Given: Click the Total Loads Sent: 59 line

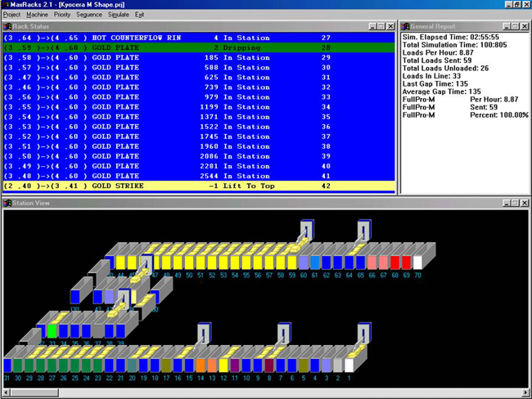Looking at the screenshot, I should pos(437,61).
